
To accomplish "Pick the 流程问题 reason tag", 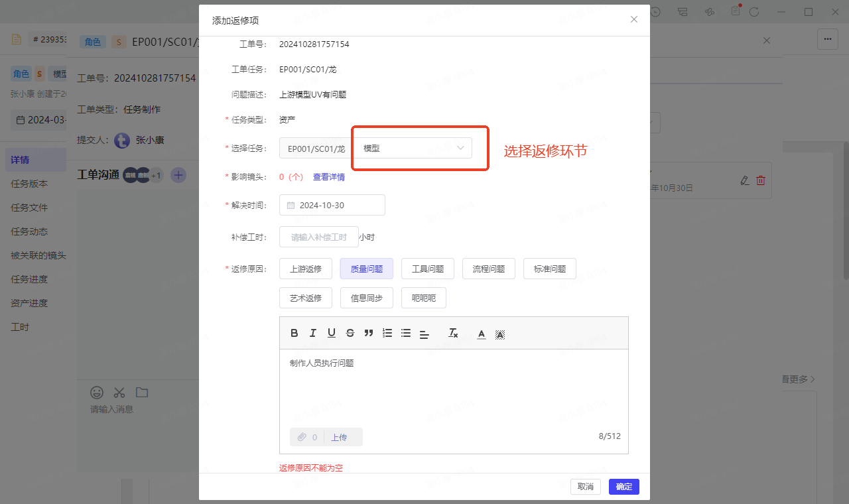I will [488, 269].
